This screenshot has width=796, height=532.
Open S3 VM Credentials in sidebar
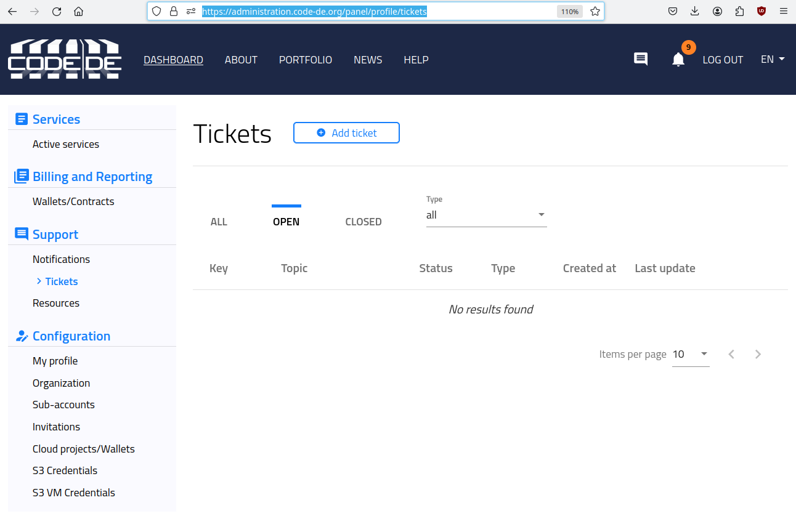pyautogui.click(x=73, y=493)
